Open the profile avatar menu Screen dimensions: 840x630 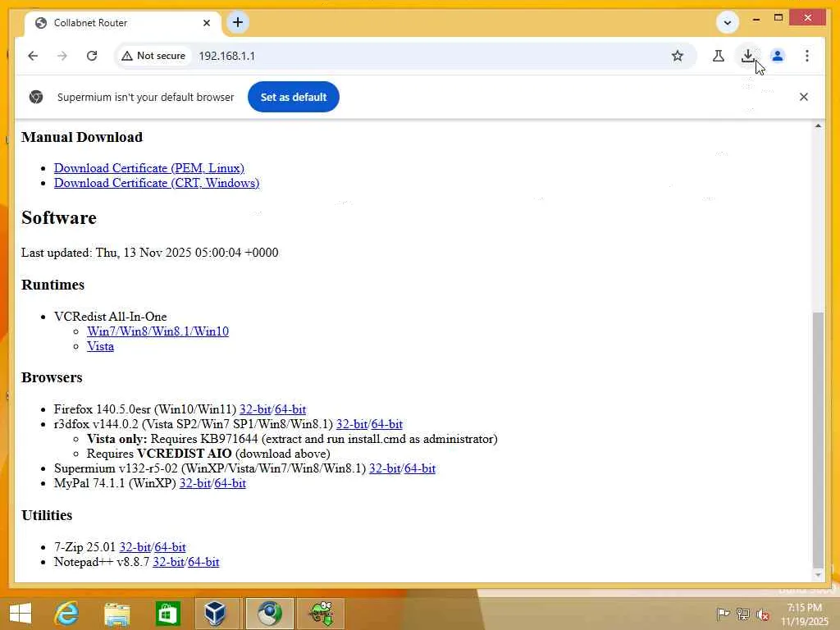[778, 56]
